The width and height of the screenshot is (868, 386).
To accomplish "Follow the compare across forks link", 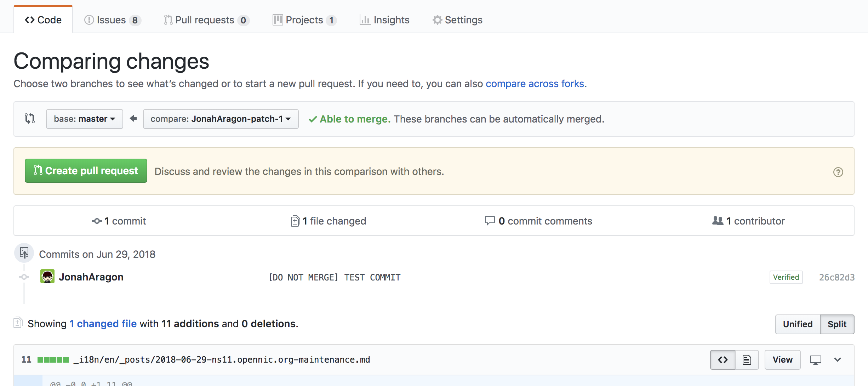I will tap(535, 84).
